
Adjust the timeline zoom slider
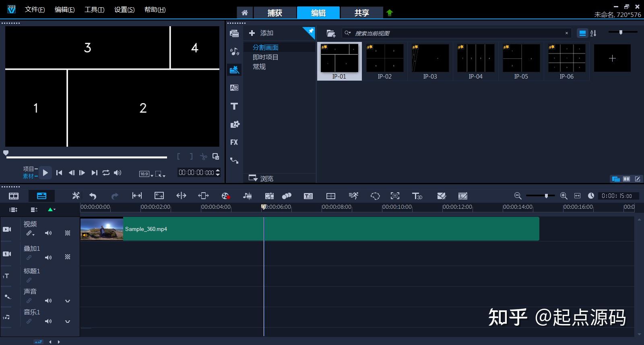(546, 196)
